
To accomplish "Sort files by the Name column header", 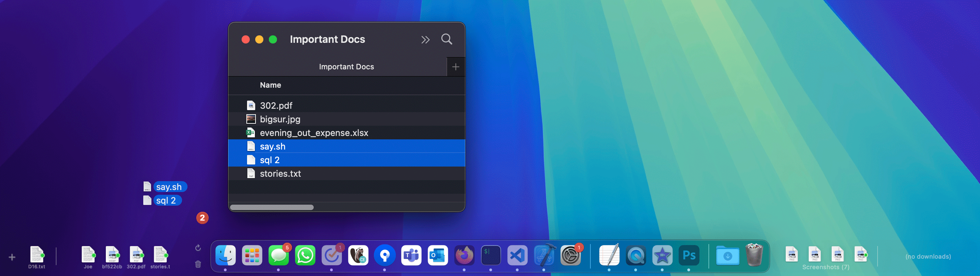I will tap(271, 85).
